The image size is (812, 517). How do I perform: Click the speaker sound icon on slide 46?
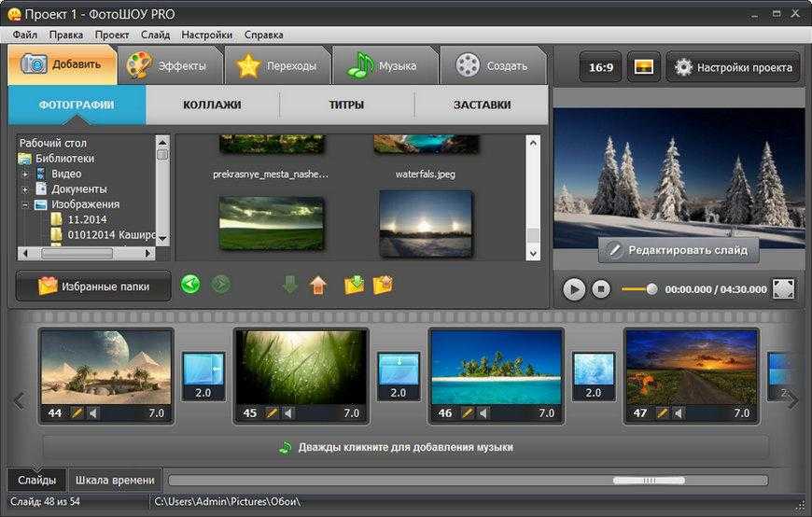tap(483, 412)
